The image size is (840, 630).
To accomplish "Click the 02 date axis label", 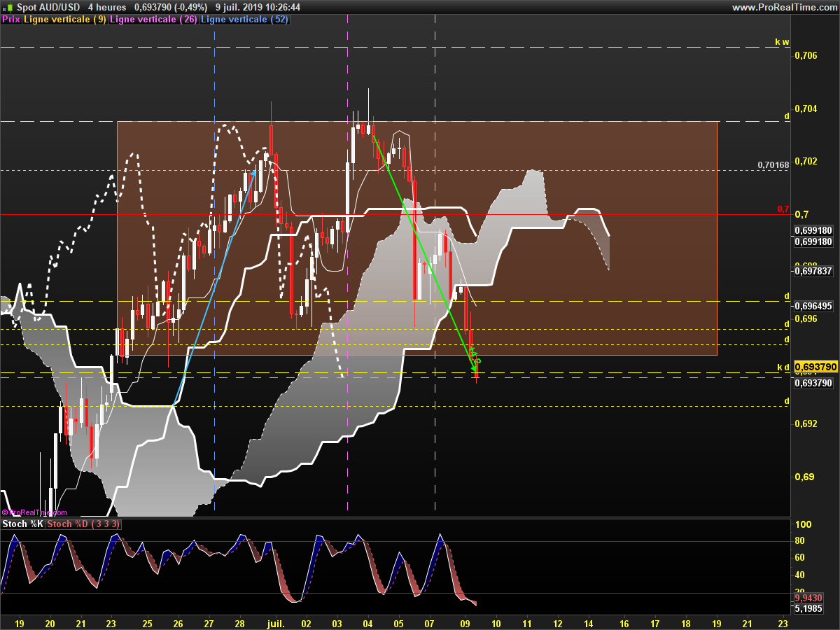I will point(307,622).
